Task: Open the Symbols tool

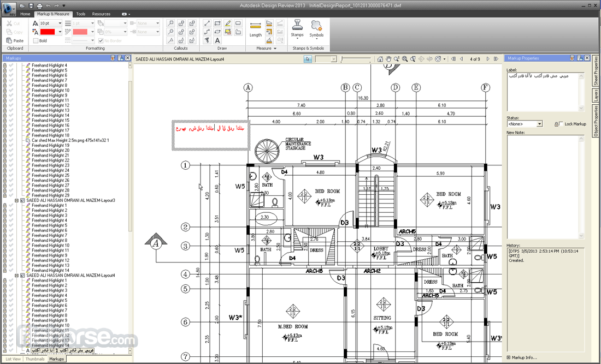Action: (316, 29)
